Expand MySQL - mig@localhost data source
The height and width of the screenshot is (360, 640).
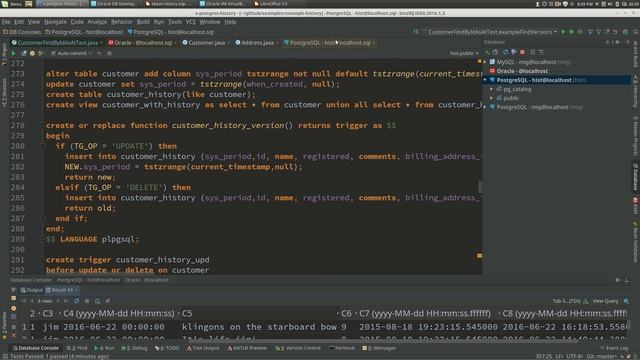point(485,62)
